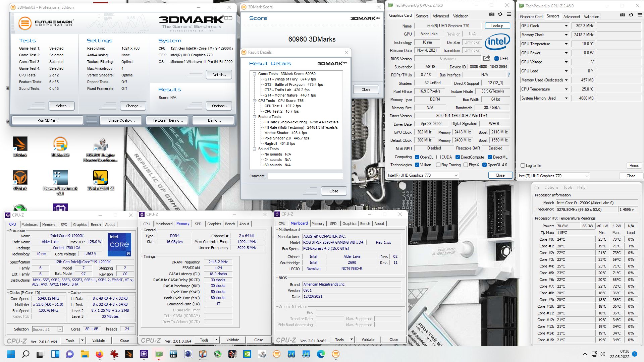The height and width of the screenshot is (362, 644).
Task: Open the Memory Clock sensor dropdown
Action: click(x=566, y=35)
